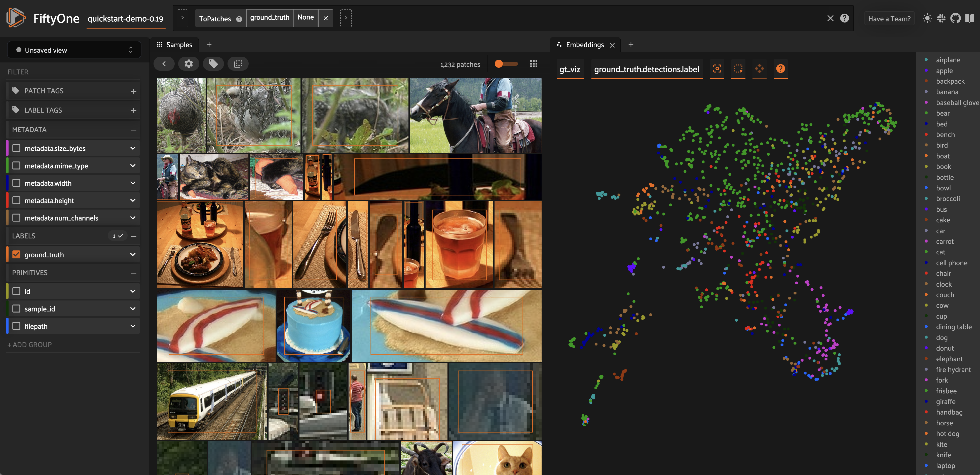
Task: Open the documentation book icon
Action: pyautogui.click(x=970, y=18)
